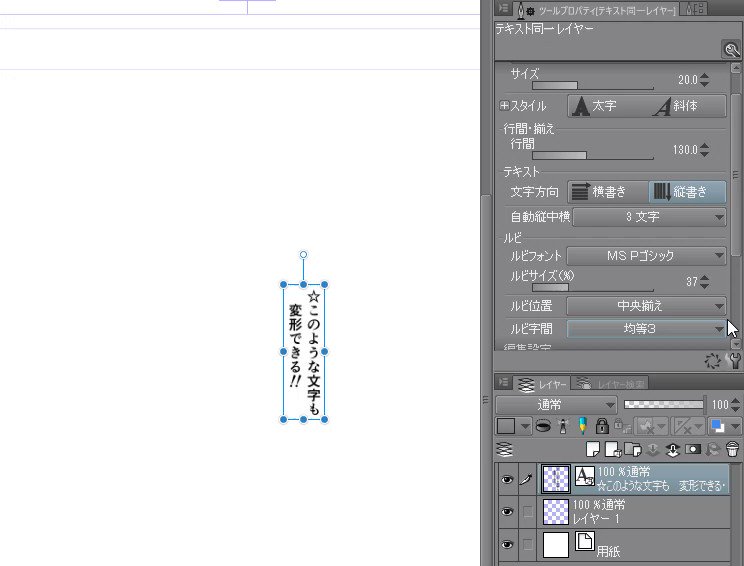The height and width of the screenshot is (566, 744).
Task: Increase 行間 130.0 with stepper arrow
Action: [705, 146]
